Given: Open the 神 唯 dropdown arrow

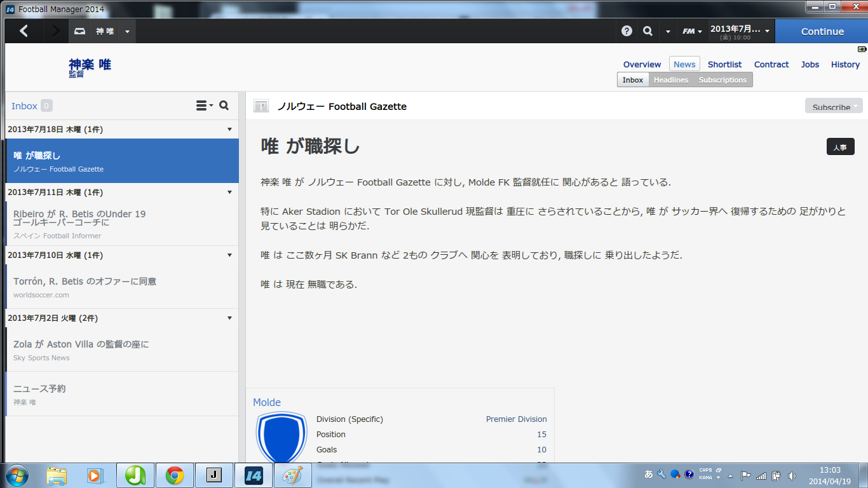Looking at the screenshot, I should coord(127,31).
